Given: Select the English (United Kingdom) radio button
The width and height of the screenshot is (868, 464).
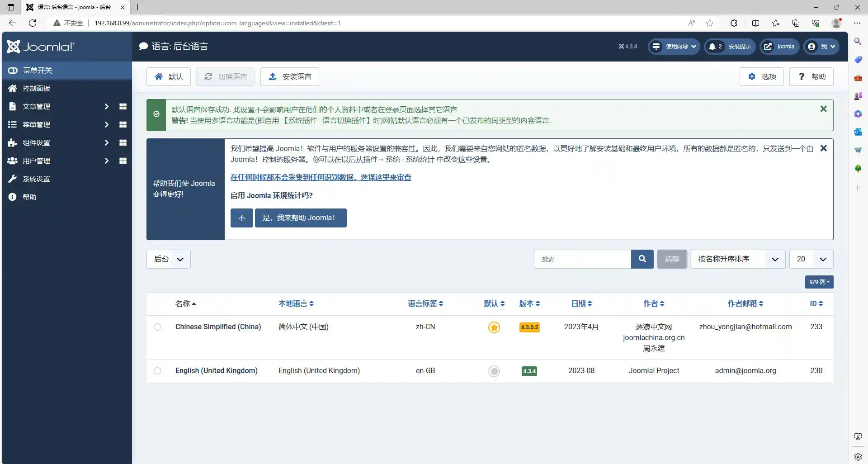Looking at the screenshot, I should 157,371.
